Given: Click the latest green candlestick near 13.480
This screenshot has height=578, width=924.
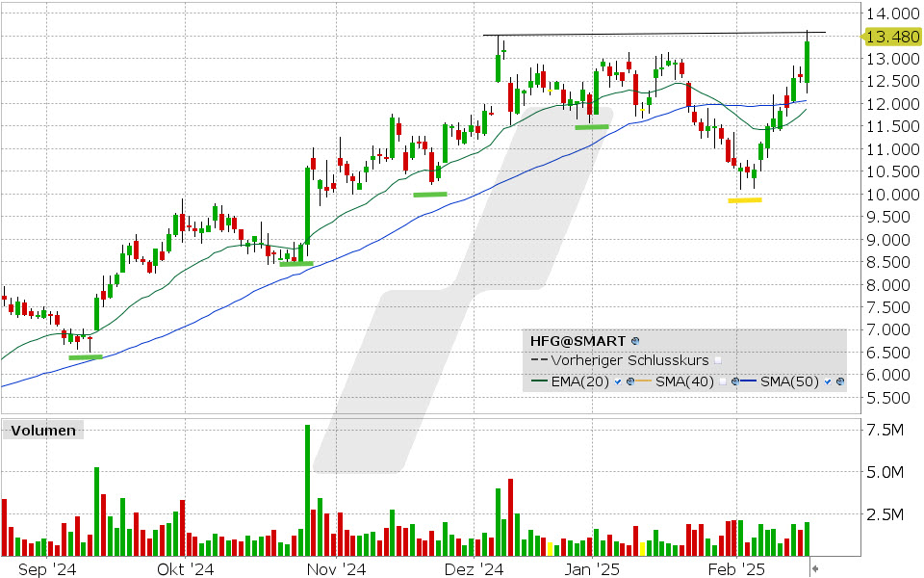Looking at the screenshot, I should [x=807, y=62].
